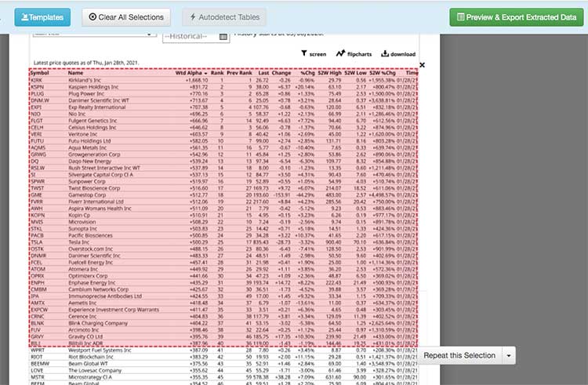
Task: Click the download icon
Action: tap(398, 54)
